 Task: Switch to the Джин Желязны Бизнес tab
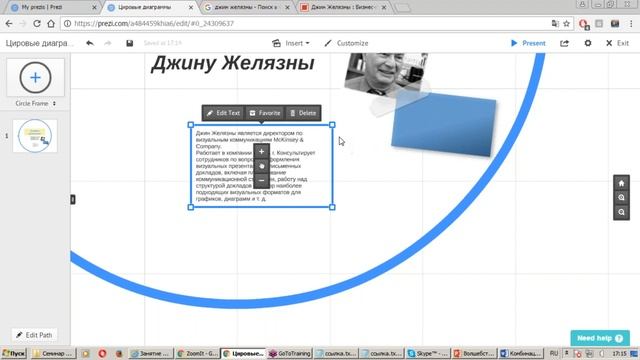click(342, 7)
